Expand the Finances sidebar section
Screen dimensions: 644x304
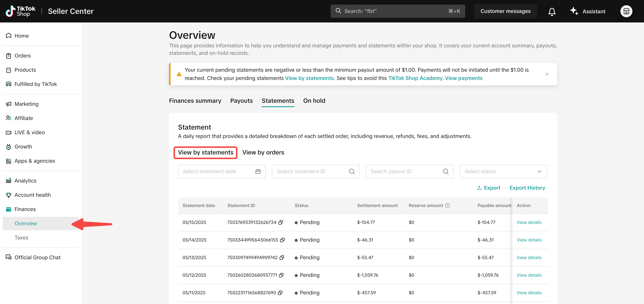pyautogui.click(x=25, y=209)
